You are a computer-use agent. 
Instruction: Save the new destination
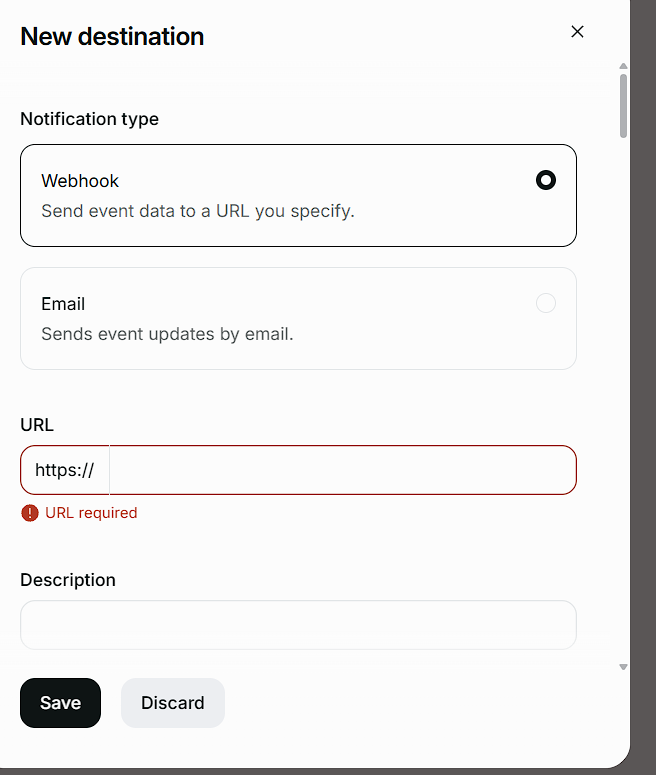tap(60, 702)
